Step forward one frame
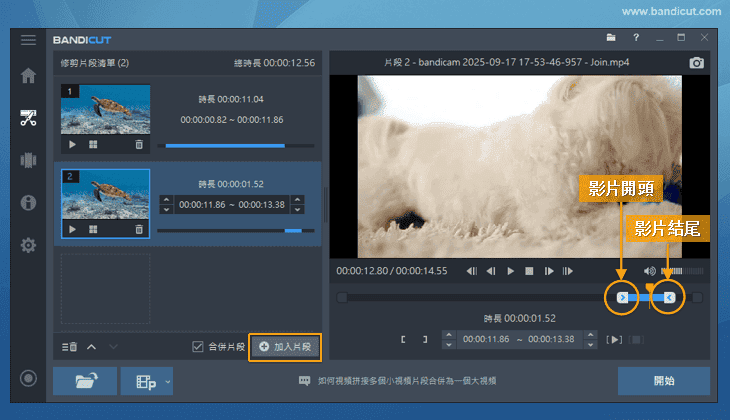Viewport: 730px width, 420px height. (x=549, y=271)
